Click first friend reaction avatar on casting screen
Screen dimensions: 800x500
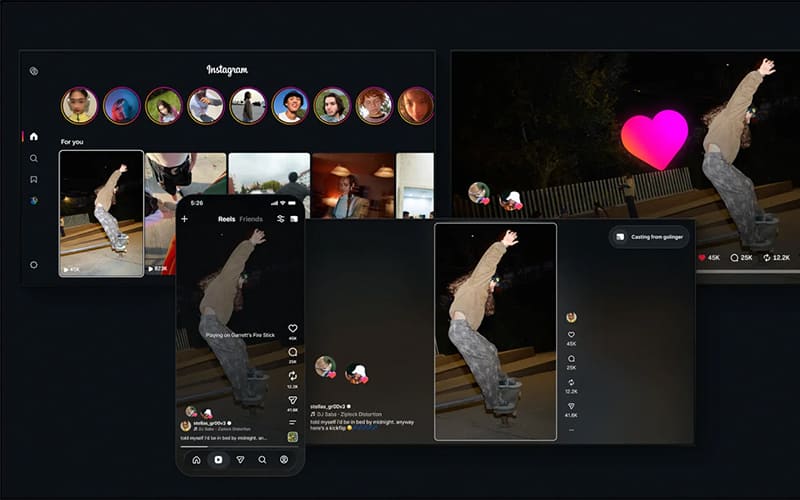pyautogui.click(x=326, y=367)
